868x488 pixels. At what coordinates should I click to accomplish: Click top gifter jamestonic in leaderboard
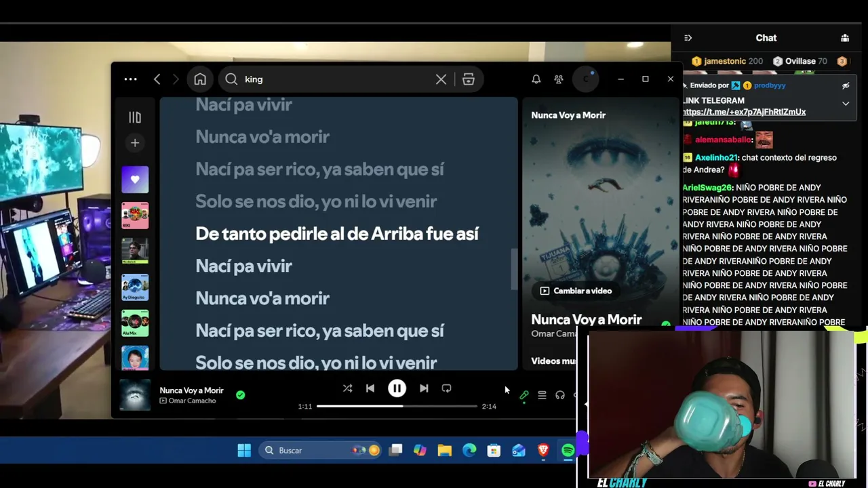tap(724, 61)
